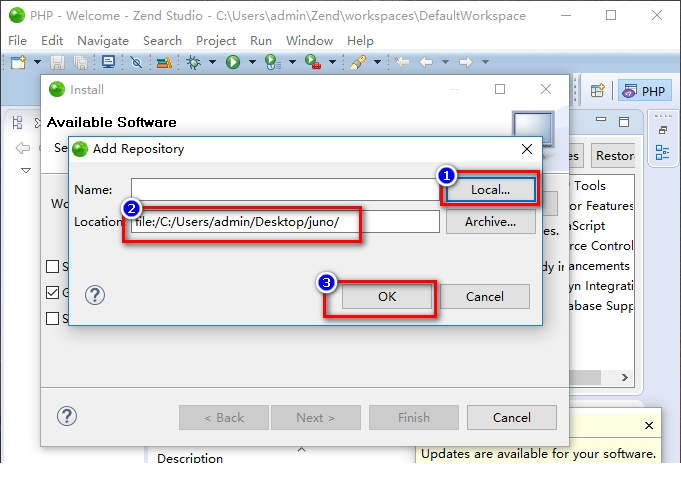681x481 pixels.
Task: Open the Search flashlight dropdown arrow
Action: [x=377, y=62]
